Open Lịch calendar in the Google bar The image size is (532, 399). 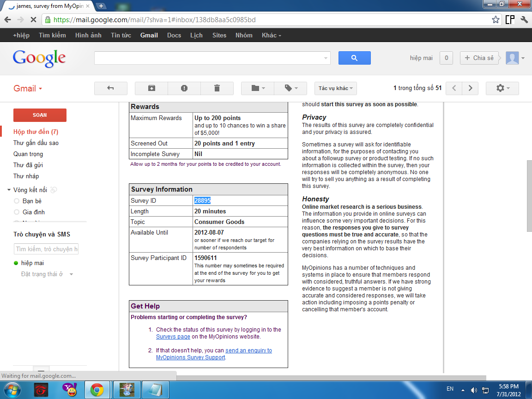[x=196, y=35]
